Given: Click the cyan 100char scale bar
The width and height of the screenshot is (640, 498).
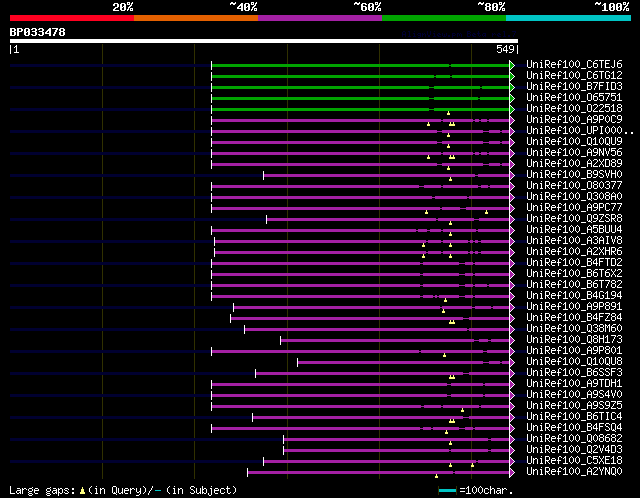Looking at the screenshot, I should click(x=447, y=490).
